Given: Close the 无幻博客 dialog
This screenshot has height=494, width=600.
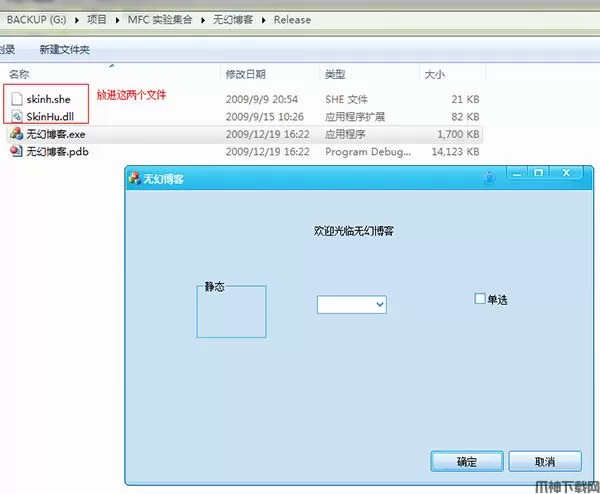Looking at the screenshot, I should click(x=566, y=173).
